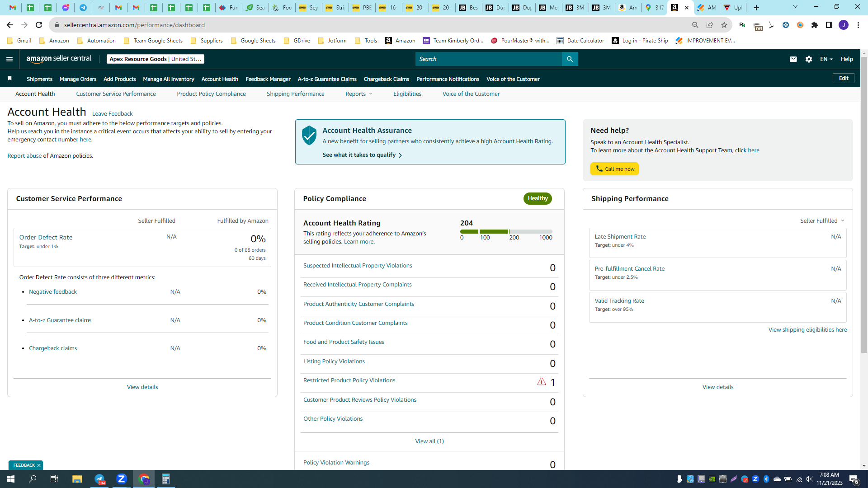Image resolution: width=868 pixels, height=488 pixels.
Task: Close the FEEDBACK tab with the X
Action: (39, 465)
